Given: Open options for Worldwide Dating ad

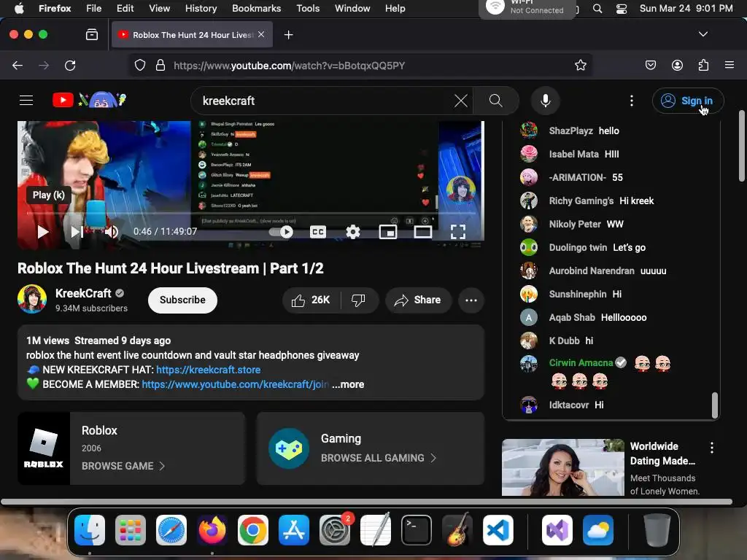Looking at the screenshot, I should (711, 448).
